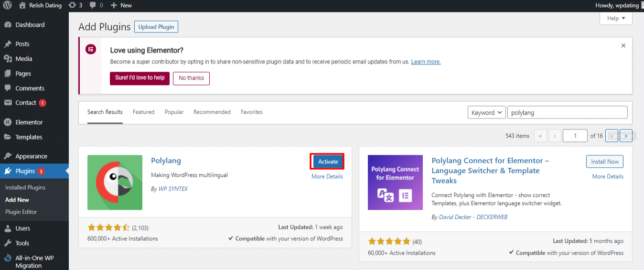Screen dimensions: 644x270
Task: Click the Upload Plugin button
Action: pos(156,27)
